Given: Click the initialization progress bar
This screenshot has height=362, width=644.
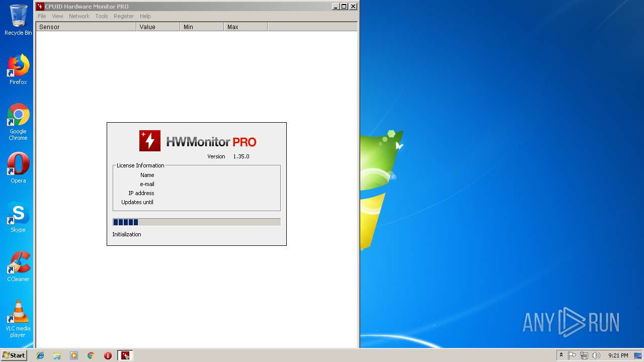Looking at the screenshot, I should [x=197, y=222].
